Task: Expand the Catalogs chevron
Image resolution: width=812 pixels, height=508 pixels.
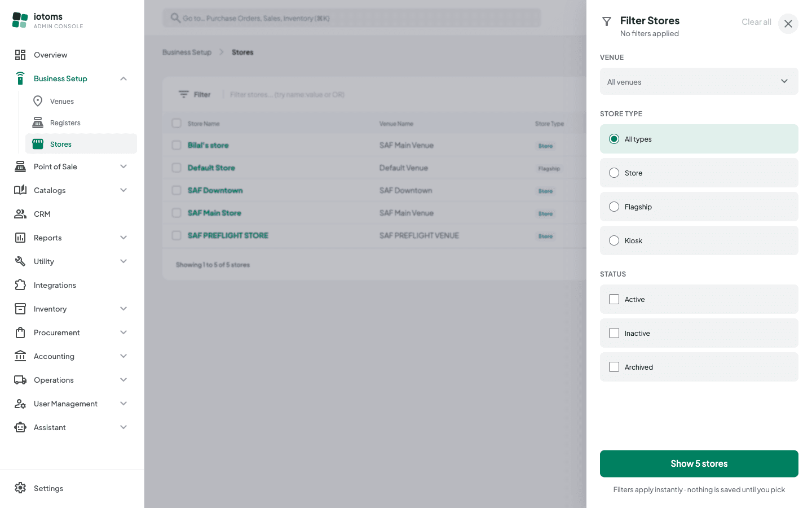Action: click(x=123, y=190)
